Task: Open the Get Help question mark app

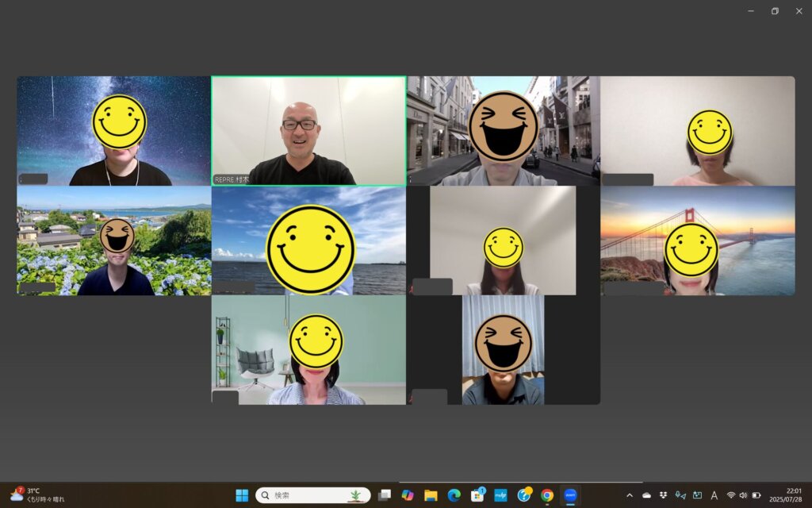Action: 524,495
